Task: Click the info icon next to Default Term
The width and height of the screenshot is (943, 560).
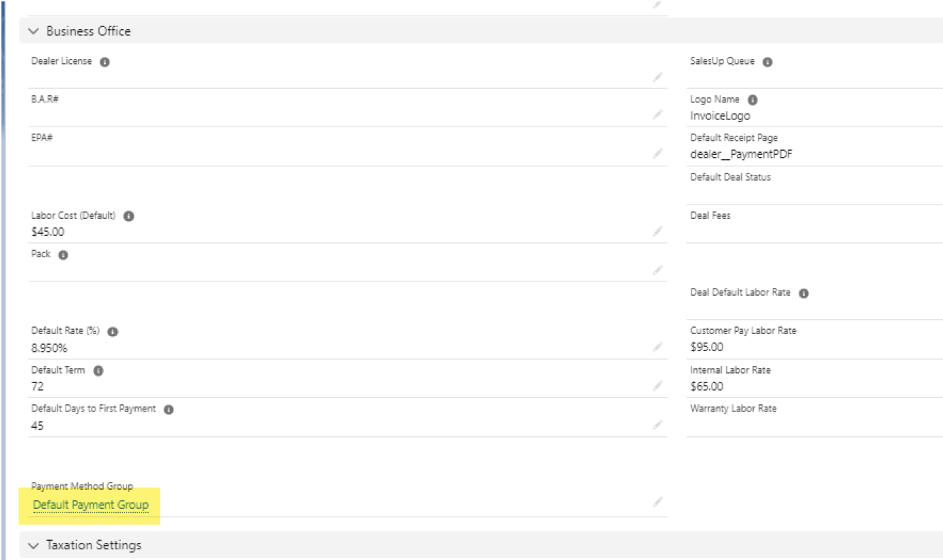Action: [98, 371]
